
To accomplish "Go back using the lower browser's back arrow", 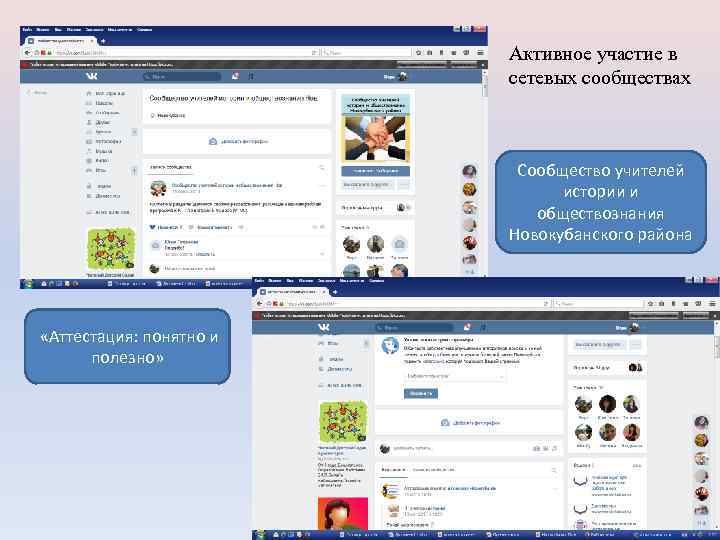I will (x=259, y=304).
